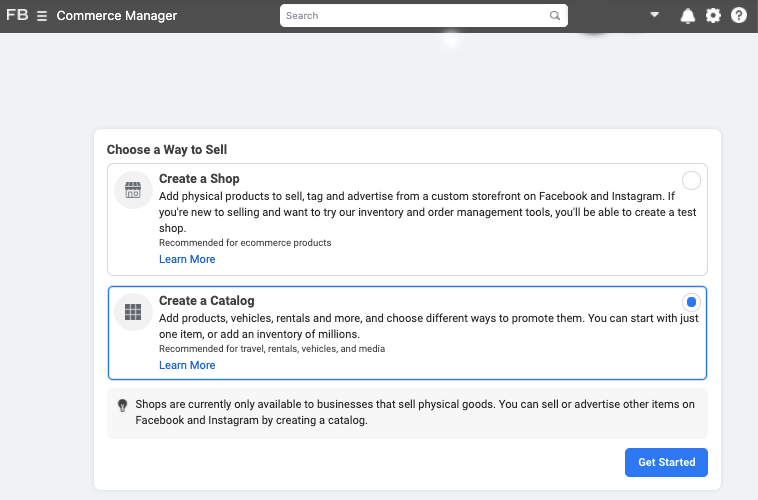Click the Create a Shop heading
Viewport: 758px width, 500px height.
(199, 179)
